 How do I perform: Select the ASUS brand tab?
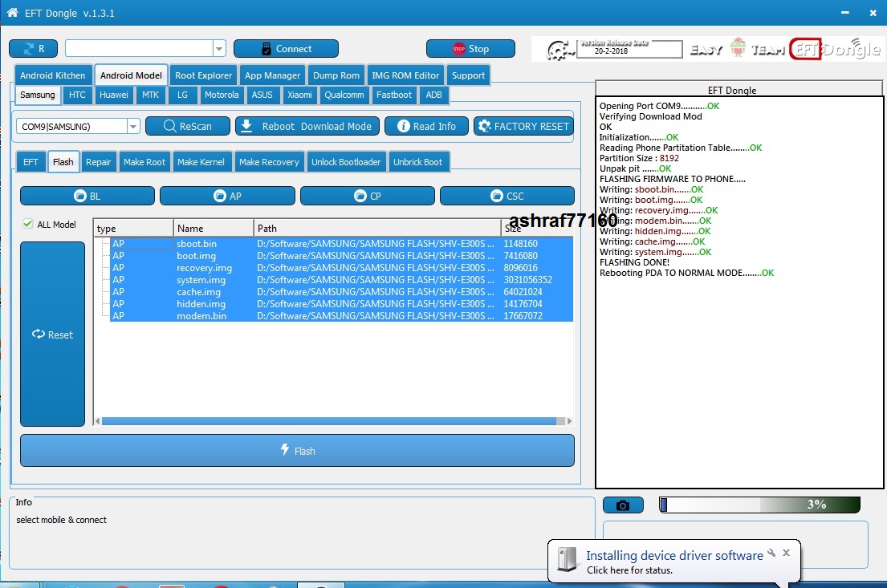click(262, 95)
